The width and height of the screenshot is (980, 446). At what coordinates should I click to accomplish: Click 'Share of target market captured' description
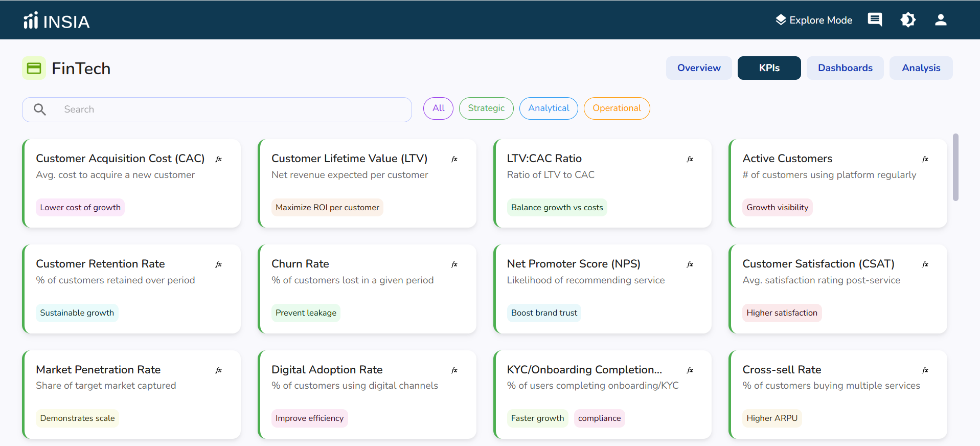click(106, 386)
